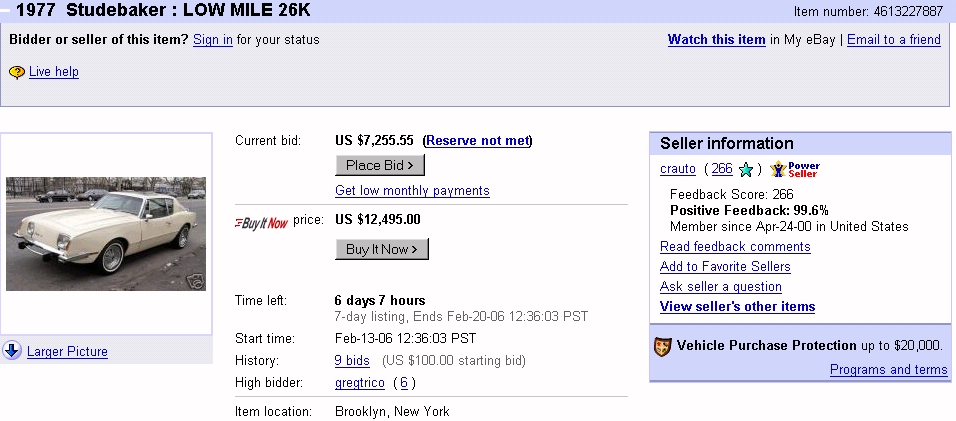Click the Larger Picture down-arrow icon
Image resolution: width=956 pixels, height=421 pixels.
(12, 351)
